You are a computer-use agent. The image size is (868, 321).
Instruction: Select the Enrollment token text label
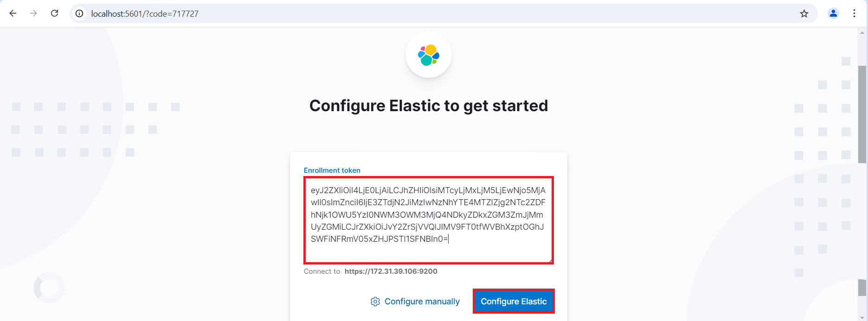click(332, 170)
